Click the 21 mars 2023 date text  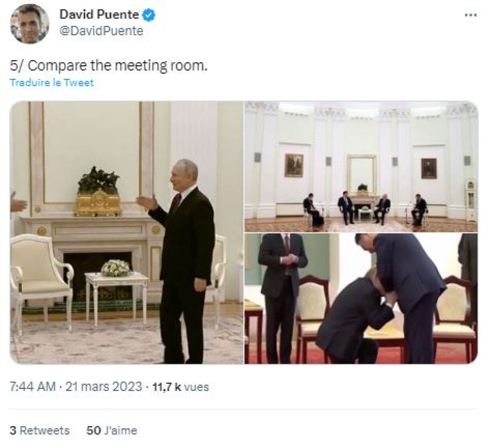click(103, 388)
